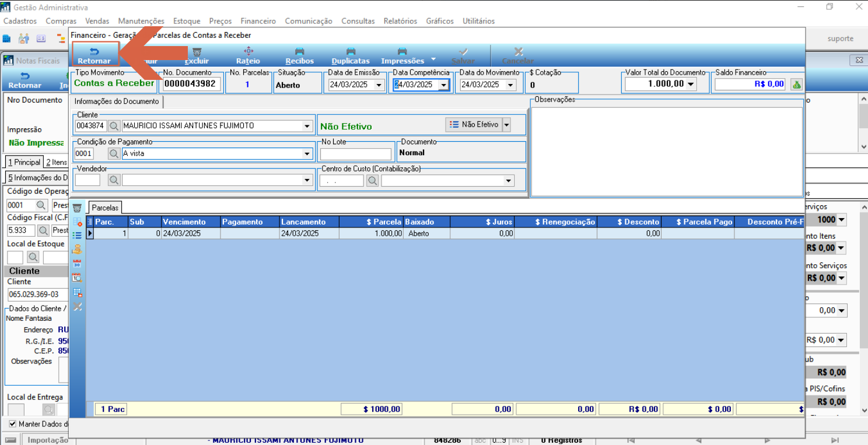Open the Impressões dropdown arrow
Screen dimensions: 868x445
point(433,59)
